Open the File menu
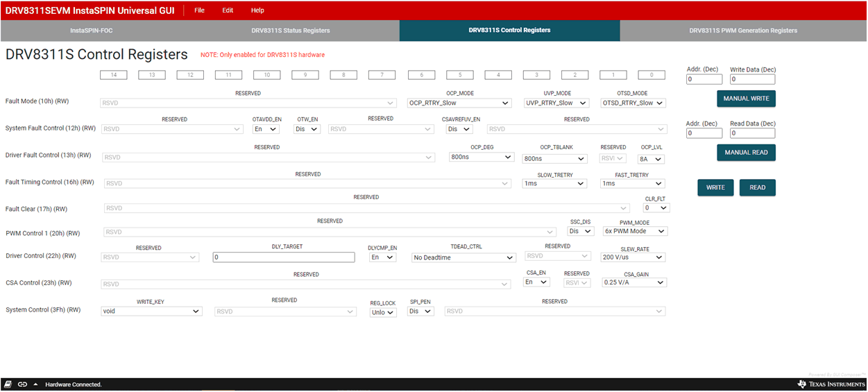This screenshot has width=868, height=392. pos(199,10)
